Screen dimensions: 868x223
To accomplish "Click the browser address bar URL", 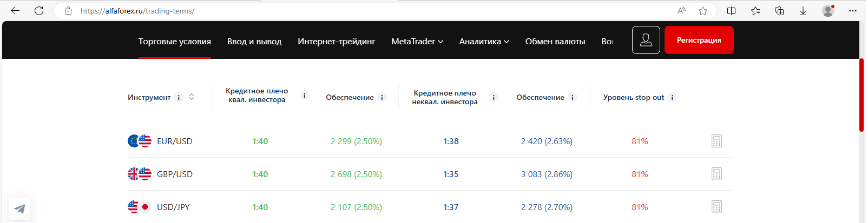I will click(x=137, y=11).
